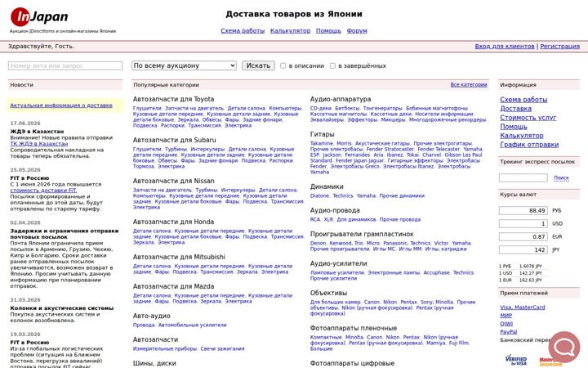Open 'Все категории' link
The height and width of the screenshot is (368, 588).
[469, 85]
